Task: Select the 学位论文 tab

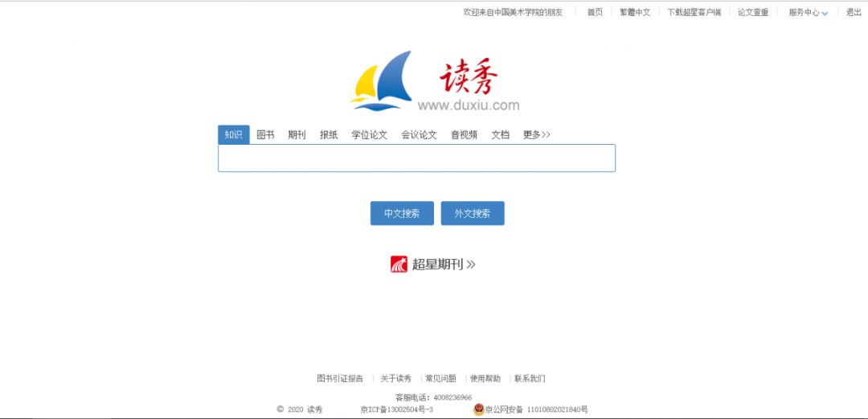Action: 369,134
